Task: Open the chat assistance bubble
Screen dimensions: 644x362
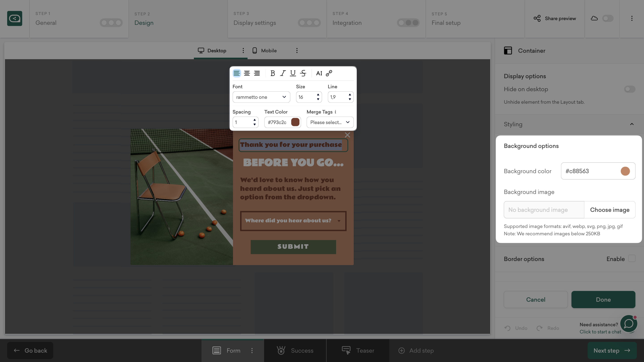Action: click(629, 324)
